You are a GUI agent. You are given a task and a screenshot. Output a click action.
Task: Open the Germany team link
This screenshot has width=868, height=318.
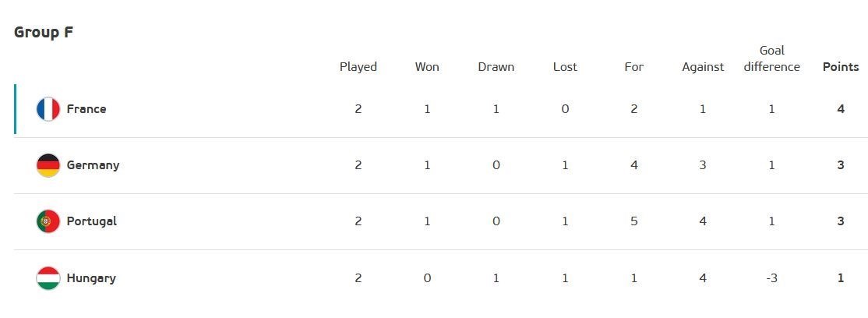(x=93, y=165)
